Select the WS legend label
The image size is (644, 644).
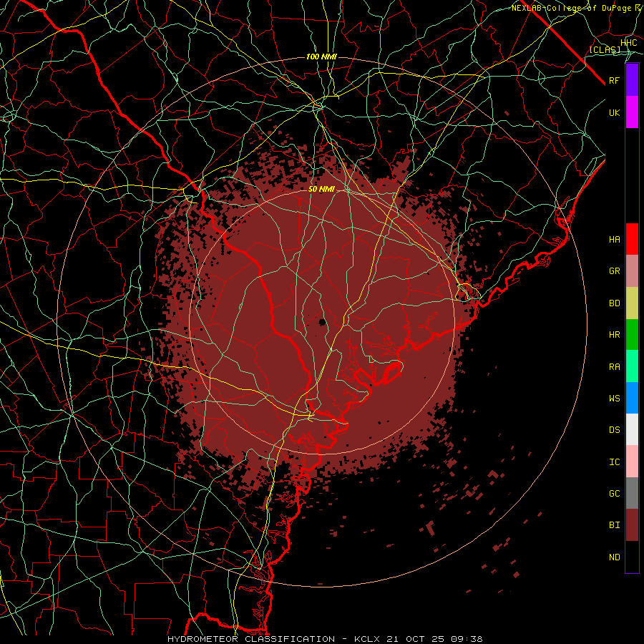click(615, 398)
